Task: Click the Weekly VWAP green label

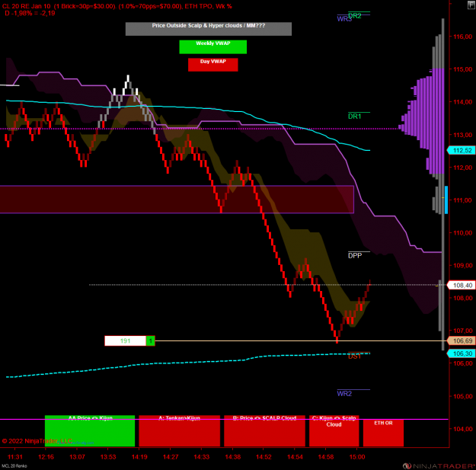Action: pos(212,46)
